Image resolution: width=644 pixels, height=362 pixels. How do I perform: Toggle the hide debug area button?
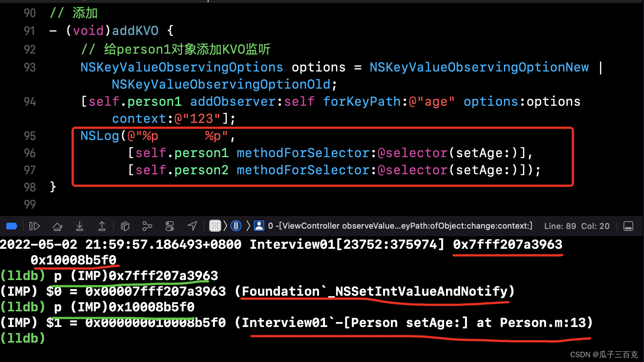pyautogui.click(x=628, y=226)
